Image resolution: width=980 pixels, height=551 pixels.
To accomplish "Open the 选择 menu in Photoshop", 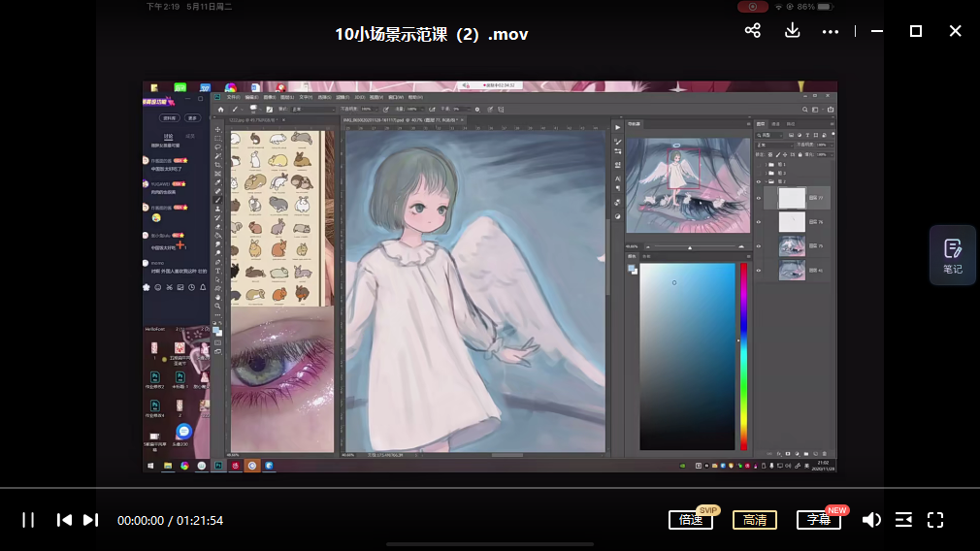I will 324,97.
